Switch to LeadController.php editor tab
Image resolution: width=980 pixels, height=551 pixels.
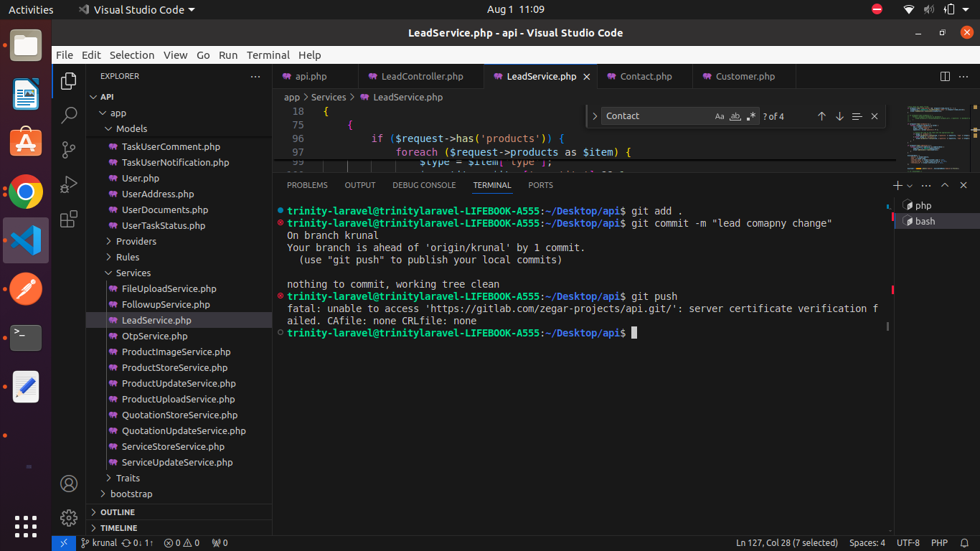coord(421,77)
